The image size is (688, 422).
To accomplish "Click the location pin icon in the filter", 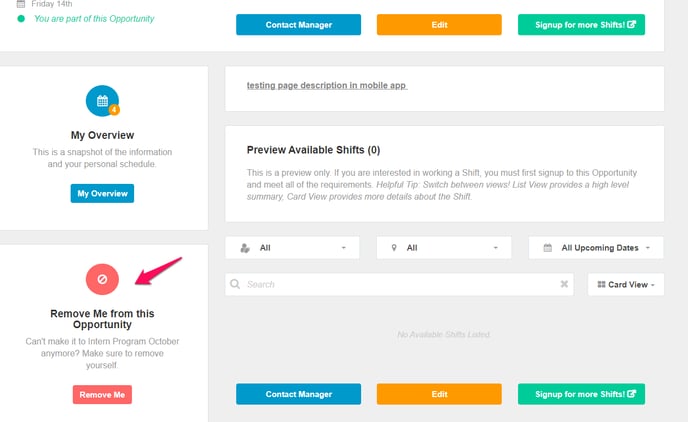I will coord(394,248).
